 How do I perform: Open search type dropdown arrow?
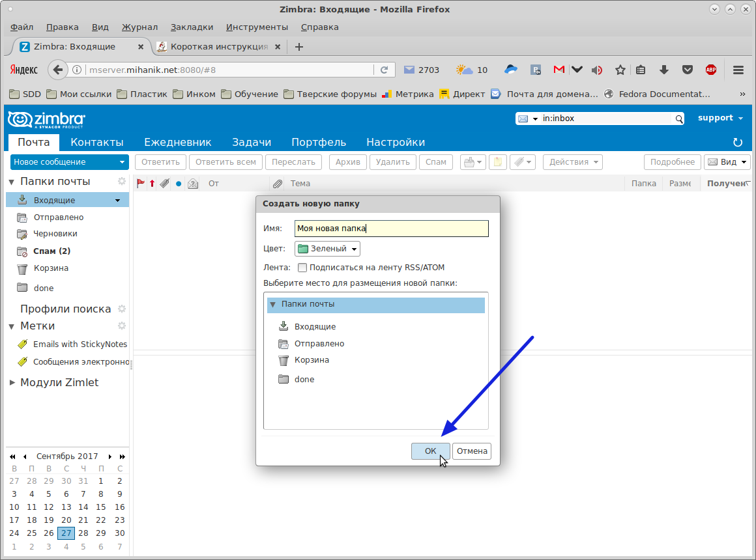[x=534, y=119]
